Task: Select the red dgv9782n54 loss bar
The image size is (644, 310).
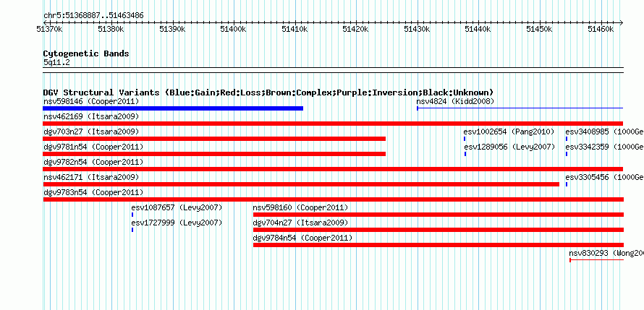Action: coord(333,169)
